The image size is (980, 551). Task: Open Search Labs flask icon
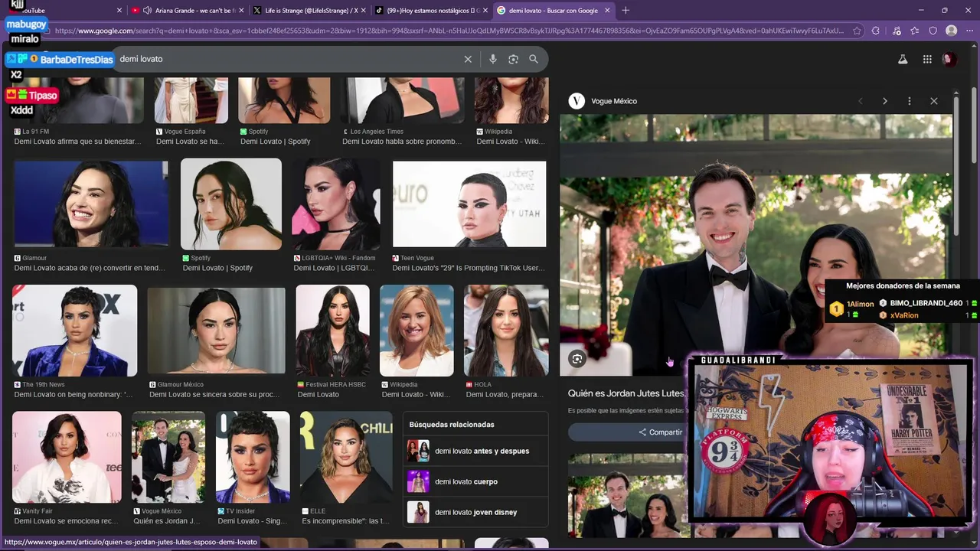903,59
